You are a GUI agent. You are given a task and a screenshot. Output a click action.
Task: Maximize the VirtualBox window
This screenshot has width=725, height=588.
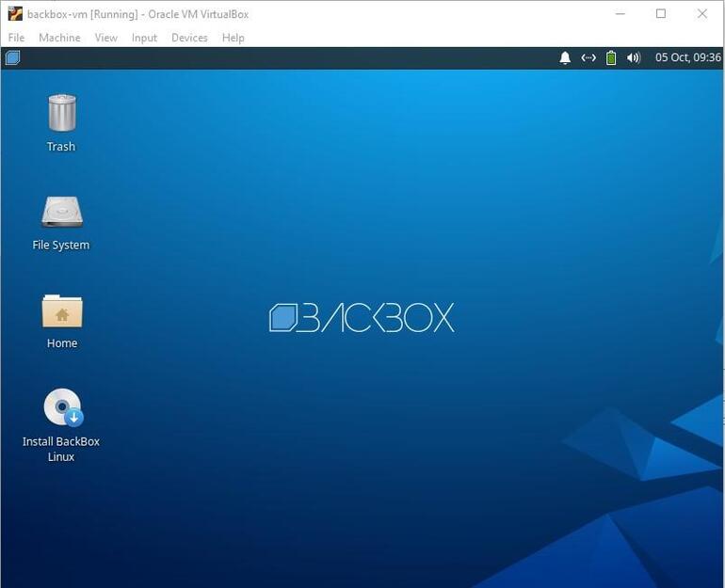pyautogui.click(x=661, y=14)
